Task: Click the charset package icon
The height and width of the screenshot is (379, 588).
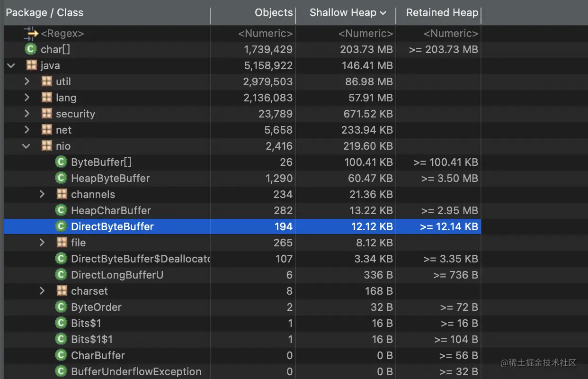Action: [x=62, y=291]
